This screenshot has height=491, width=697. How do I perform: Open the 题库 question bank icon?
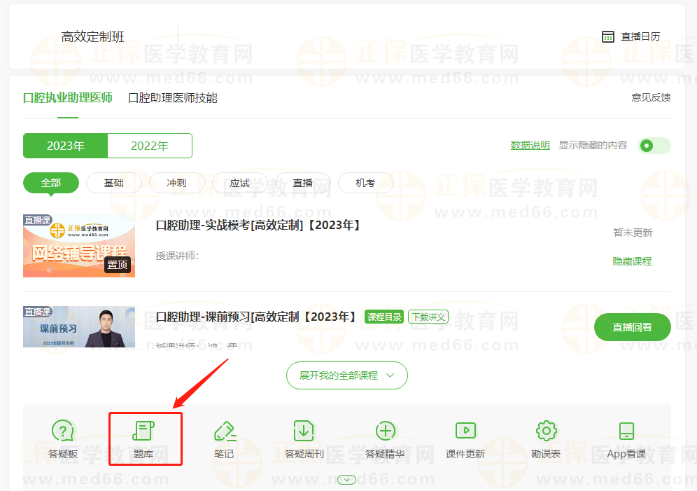coord(144,438)
